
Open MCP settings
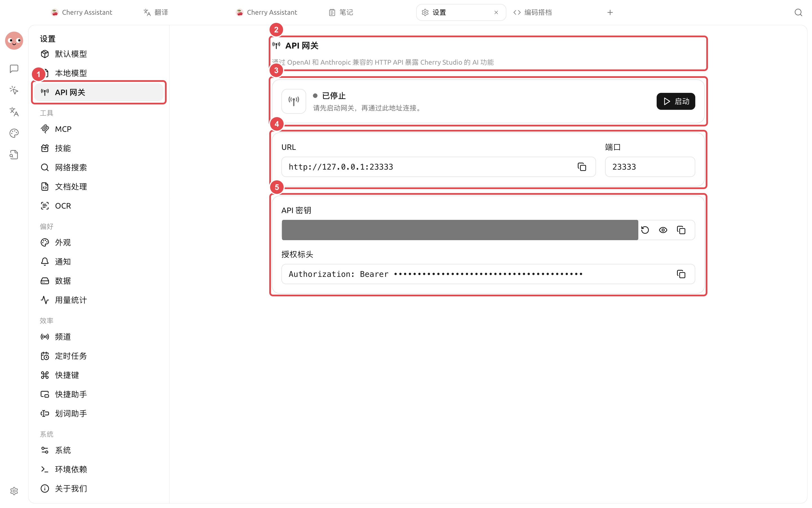coord(99,129)
